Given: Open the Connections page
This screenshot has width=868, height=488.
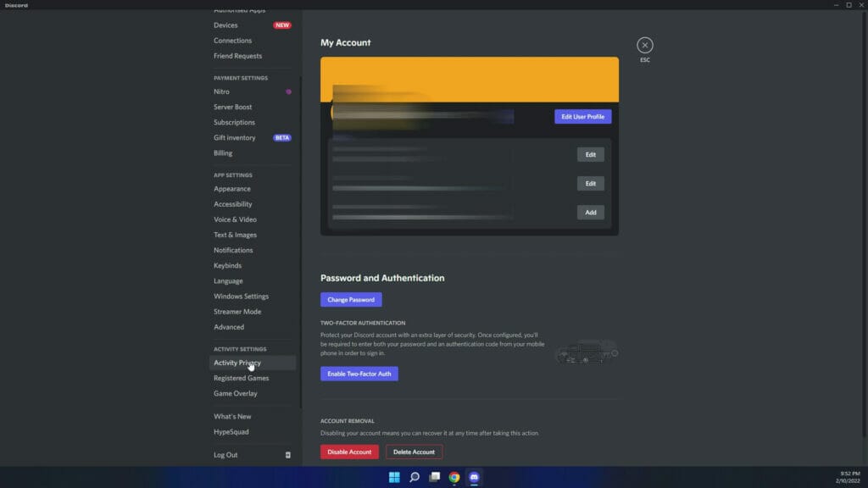Looking at the screenshot, I should coord(232,40).
